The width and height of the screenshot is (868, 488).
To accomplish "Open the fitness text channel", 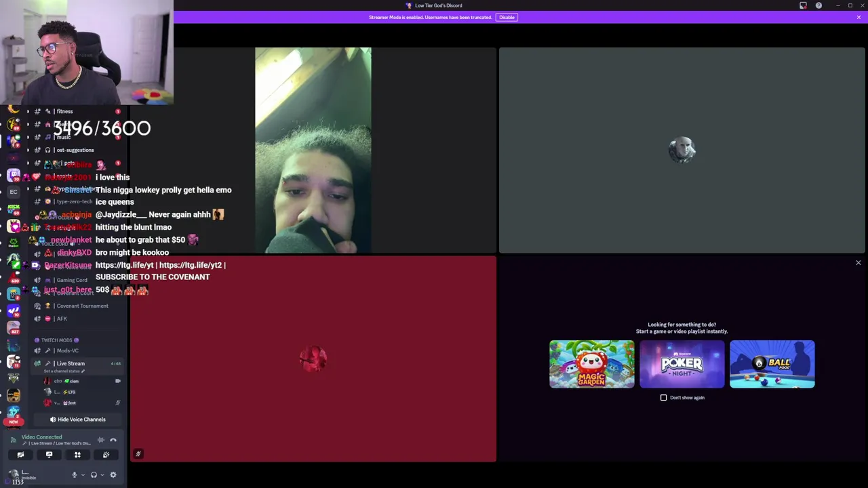I will (64, 112).
